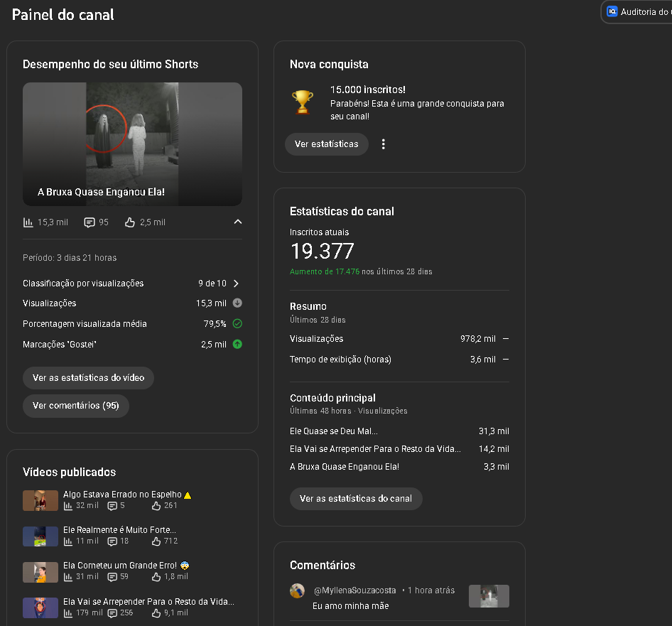Click the trophy icon in Nova conquista
672x626 pixels.
coord(303,102)
